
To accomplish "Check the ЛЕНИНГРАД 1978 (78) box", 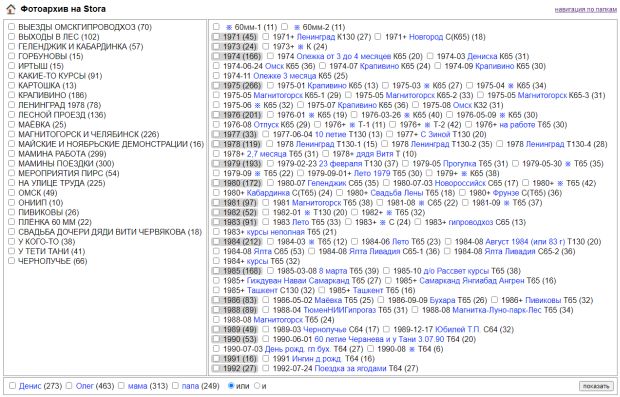I will click(11, 105).
